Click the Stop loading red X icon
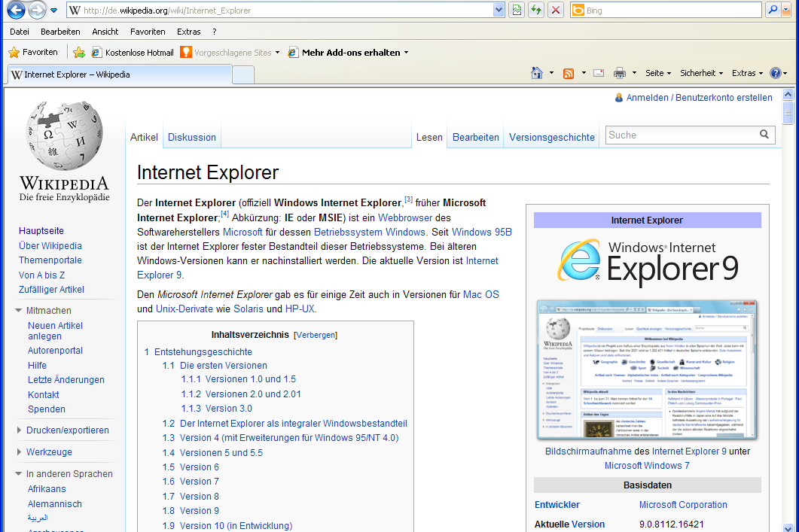This screenshot has width=799, height=532. pyautogui.click(x=556, y=11)
